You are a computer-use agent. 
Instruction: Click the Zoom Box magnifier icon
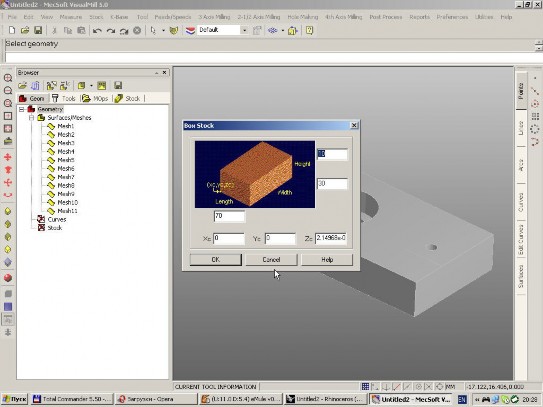[x=8, y=103]
